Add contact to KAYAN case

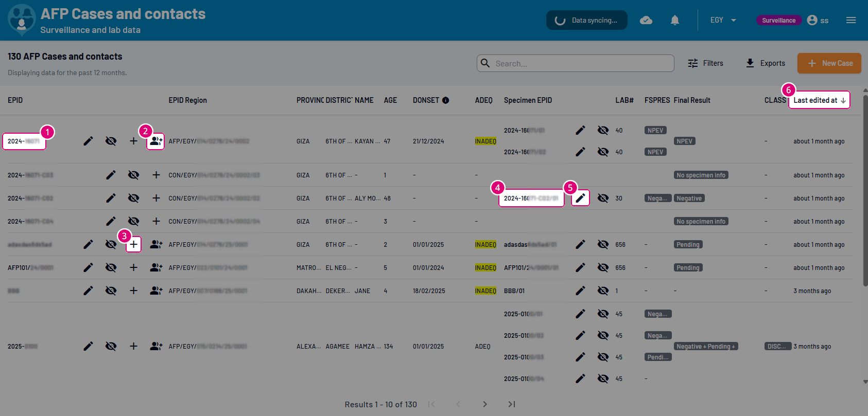[155, 141]
